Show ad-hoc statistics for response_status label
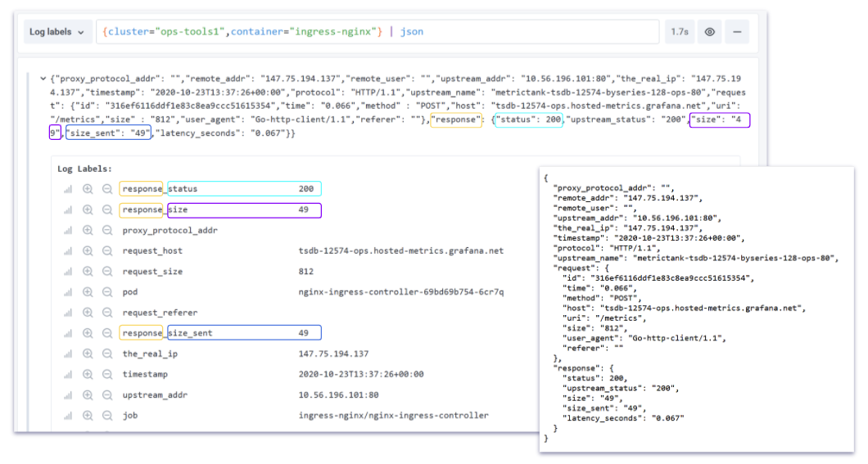 [68, 189]
